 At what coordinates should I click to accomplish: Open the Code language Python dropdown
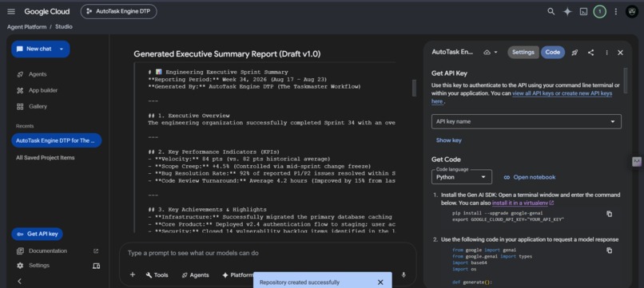pyautogui.click(x=462, y=177)
